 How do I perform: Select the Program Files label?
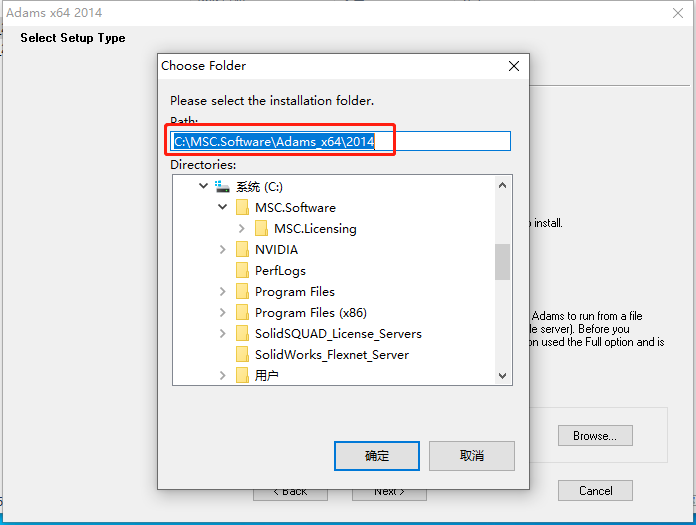(295, 292)
